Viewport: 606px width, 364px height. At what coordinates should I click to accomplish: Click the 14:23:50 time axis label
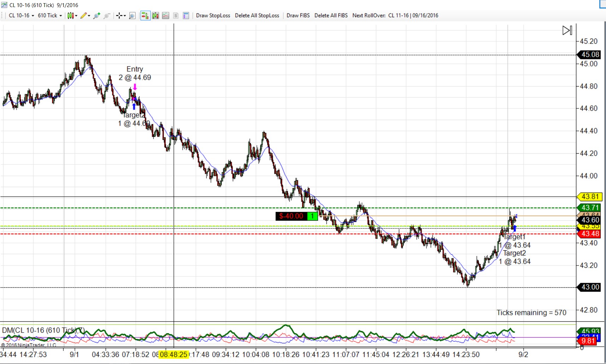coord(466,354)
